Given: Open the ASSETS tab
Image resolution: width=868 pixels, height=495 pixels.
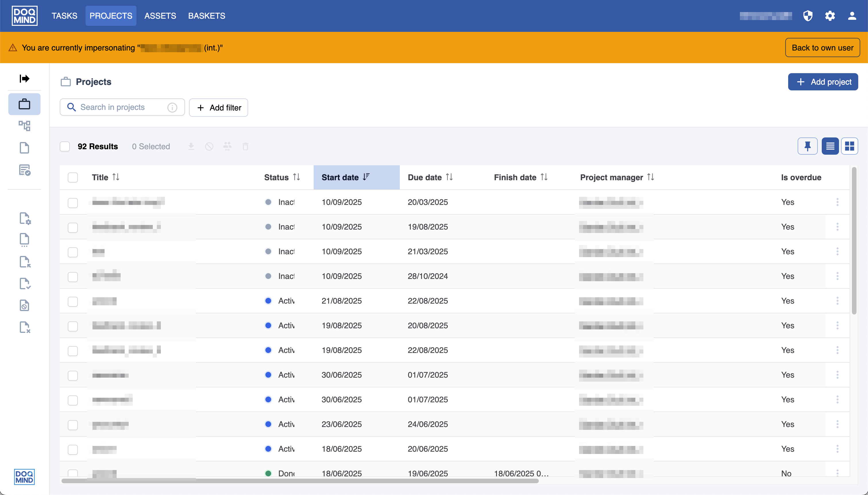Looking at the screenshot, I should pos(160,15).
